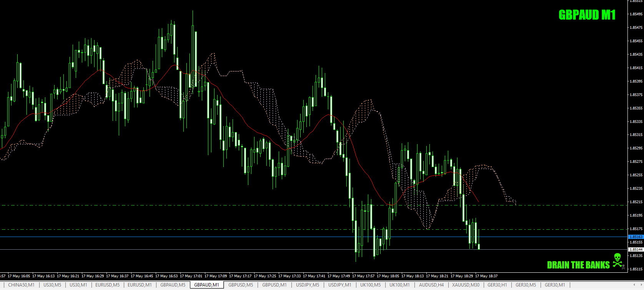Open the EURUSD,M1 chart tab

(x=140, y=285)
